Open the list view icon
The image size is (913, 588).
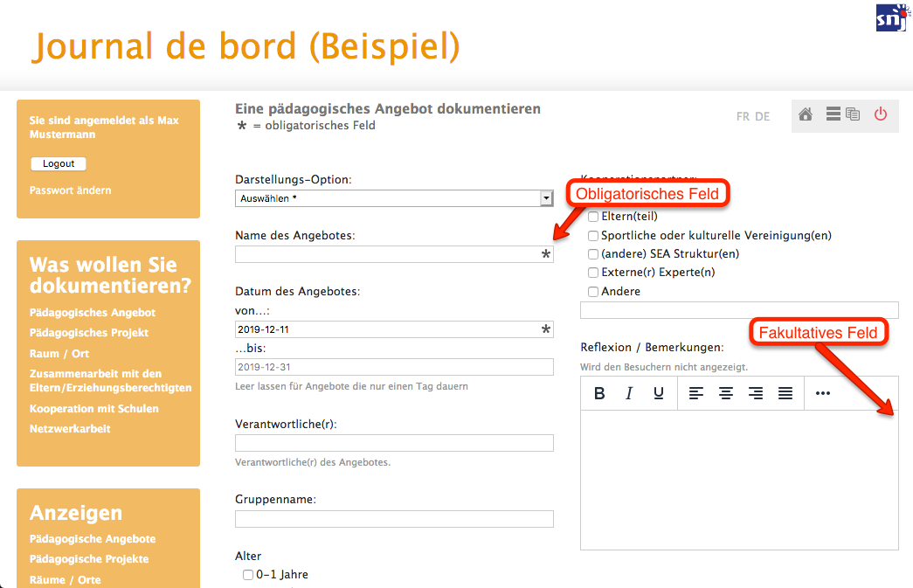pyautogui.click(x=833, y=114)
